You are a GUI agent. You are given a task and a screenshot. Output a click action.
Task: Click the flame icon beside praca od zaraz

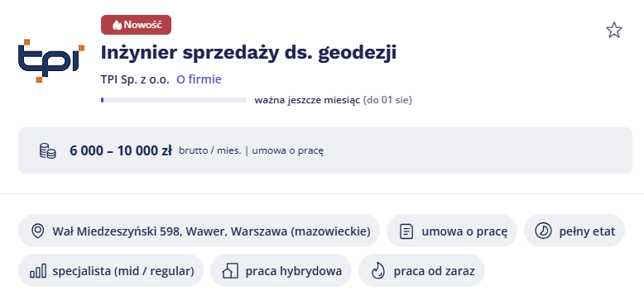pyautogui.click(x=377, y=271)
